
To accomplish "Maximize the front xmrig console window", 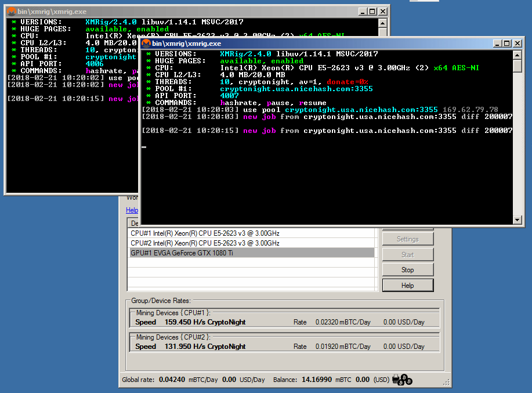I will pyautogui.click(x=507, y=44).
